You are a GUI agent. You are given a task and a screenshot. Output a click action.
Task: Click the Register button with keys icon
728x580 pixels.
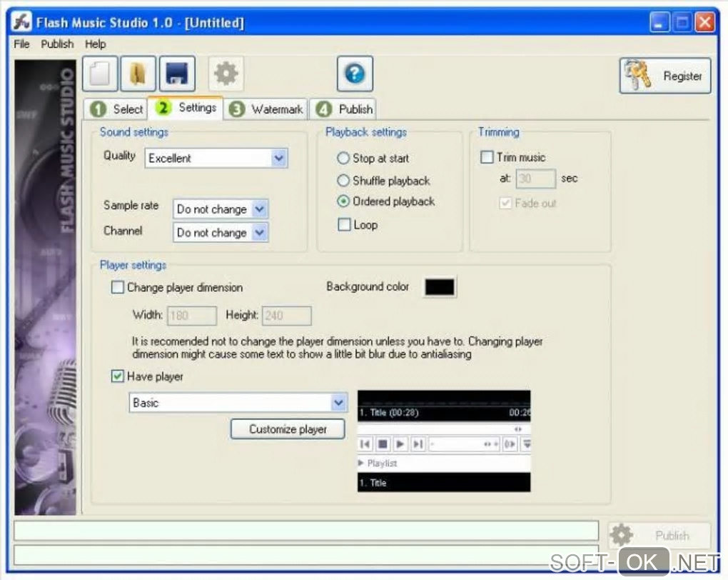[x=665, y=76]
